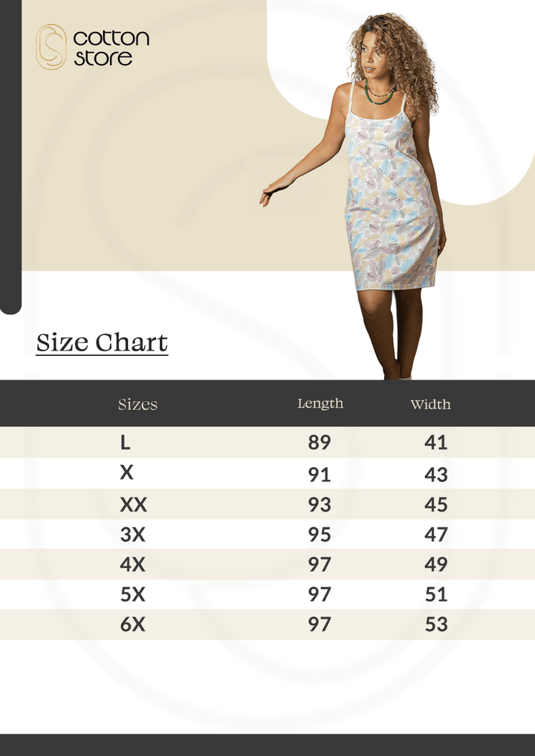Select size L in the table
This screenshot has width=535, height=756.
tap(126, 442)
